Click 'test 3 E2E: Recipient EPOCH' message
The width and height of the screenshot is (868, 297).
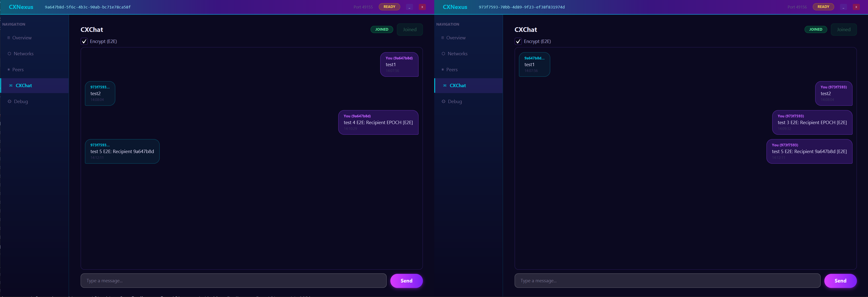[813, 122]
